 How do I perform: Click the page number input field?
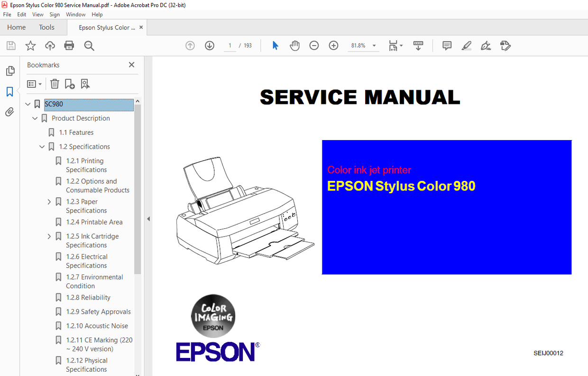click(x=230, y=46)
